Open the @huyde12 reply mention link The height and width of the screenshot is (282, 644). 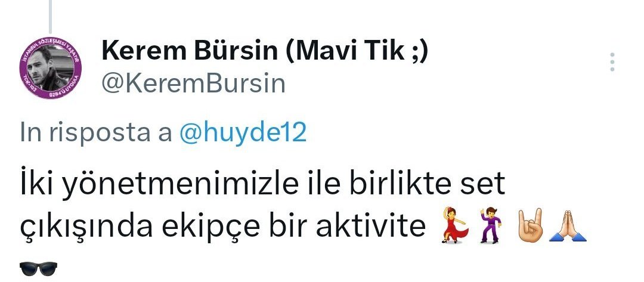(243, 134)
